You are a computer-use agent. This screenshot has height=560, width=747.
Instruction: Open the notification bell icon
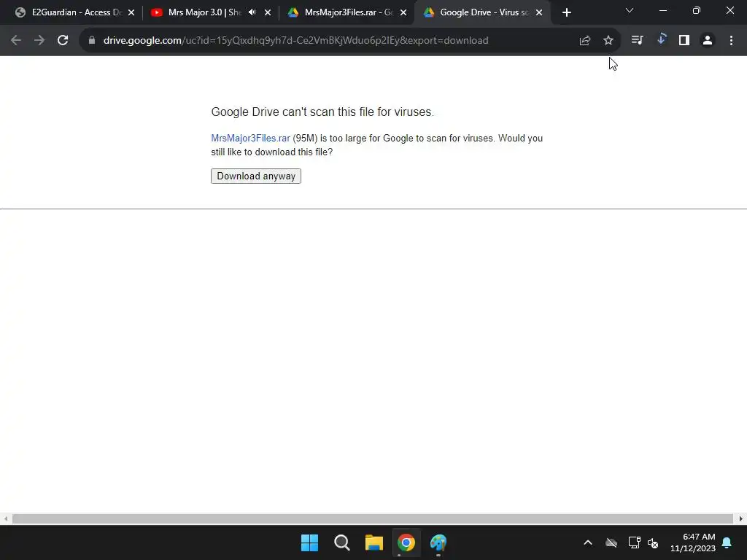(727, 542)
